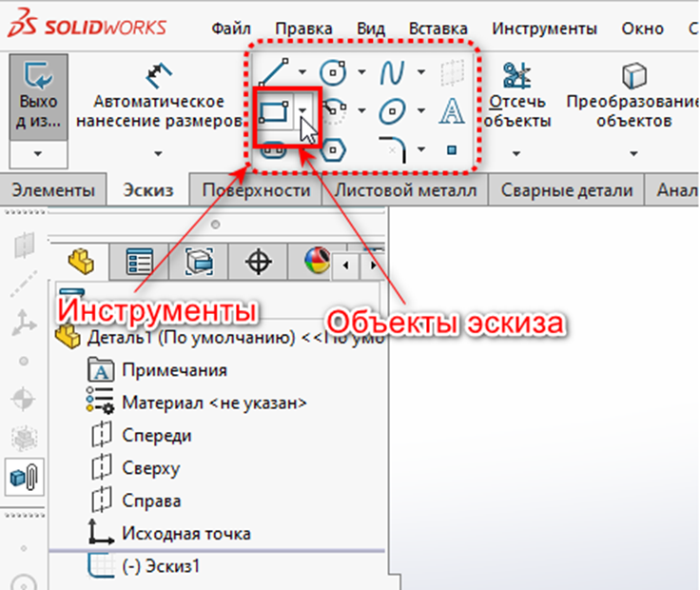700x590 pixels.
Task: Select the Sketch Fillet tool
Action: point(392,149)
